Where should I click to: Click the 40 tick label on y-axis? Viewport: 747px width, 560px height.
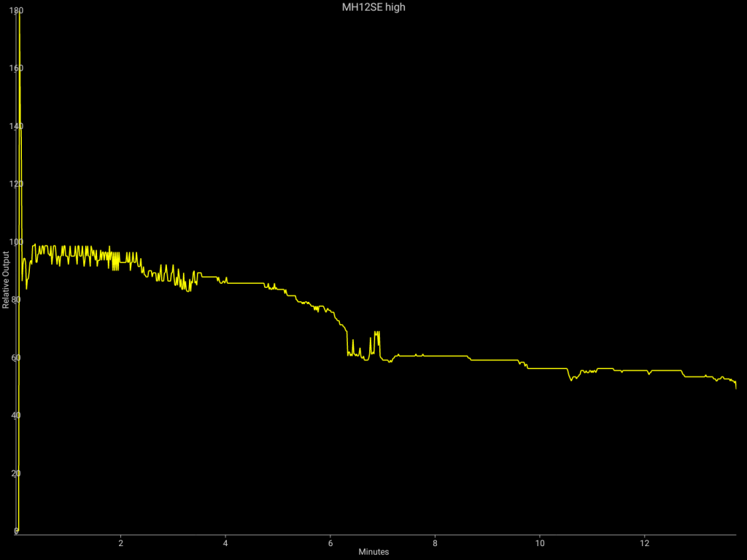(18, 416)
